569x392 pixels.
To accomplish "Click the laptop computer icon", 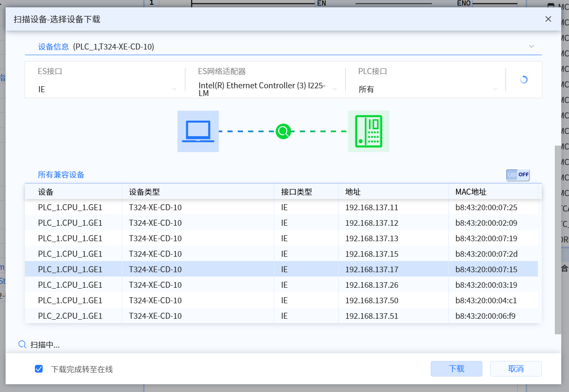I will pos(198,131).
